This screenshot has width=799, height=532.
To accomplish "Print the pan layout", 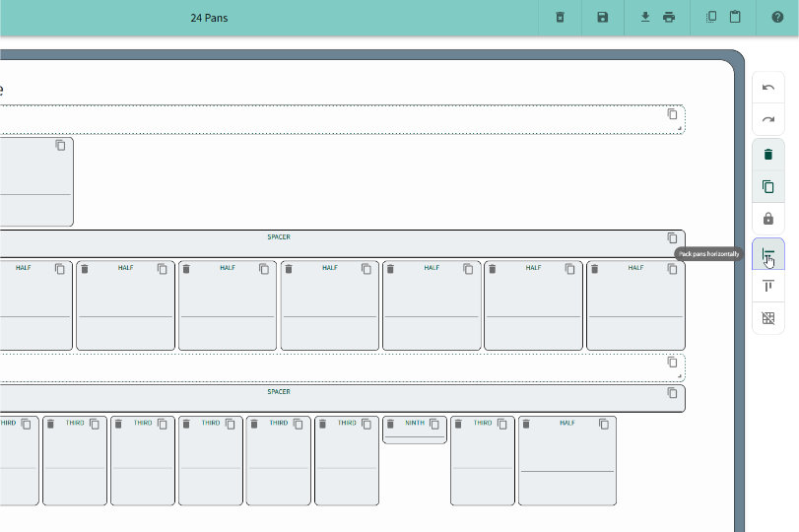I will 669,18.
